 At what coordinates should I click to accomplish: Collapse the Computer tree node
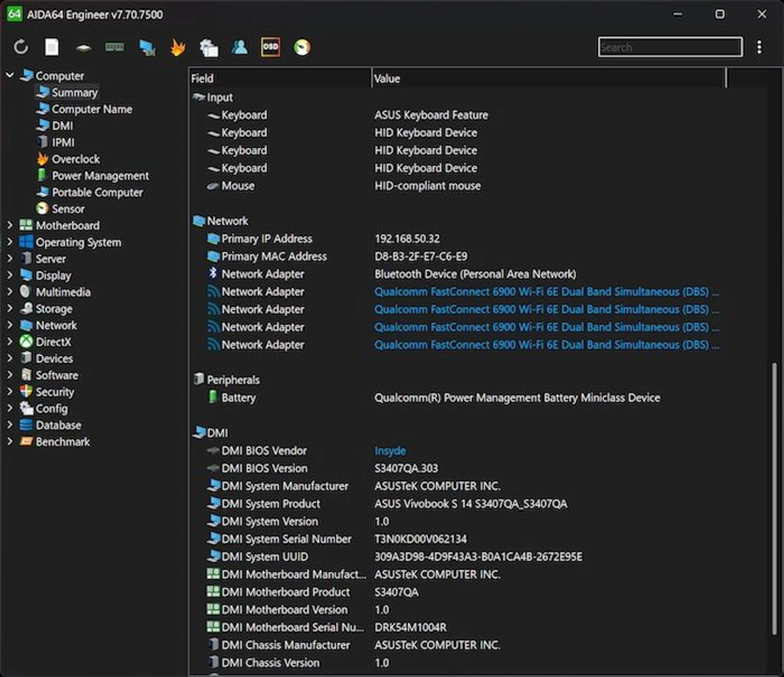click(10, 75)
